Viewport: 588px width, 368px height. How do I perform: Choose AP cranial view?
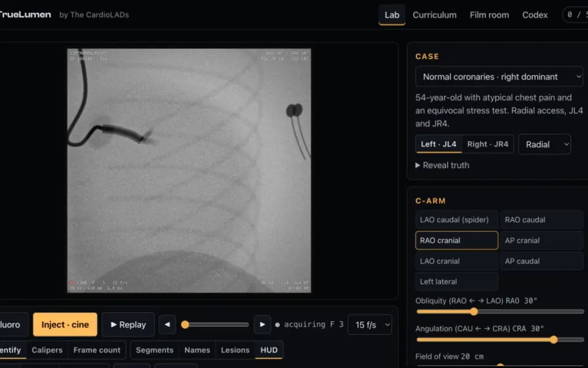click(x=541, y=240)
